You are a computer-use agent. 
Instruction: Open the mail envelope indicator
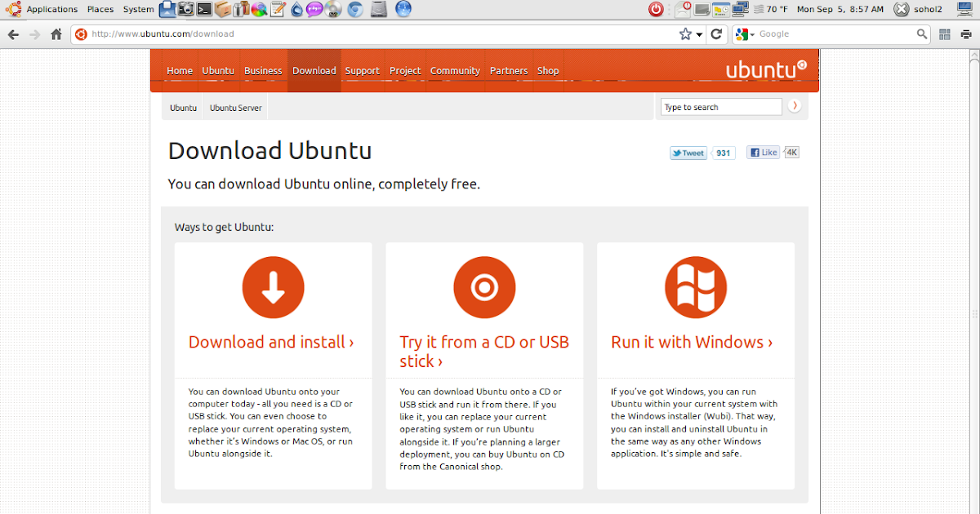click(x=683, y=9)
